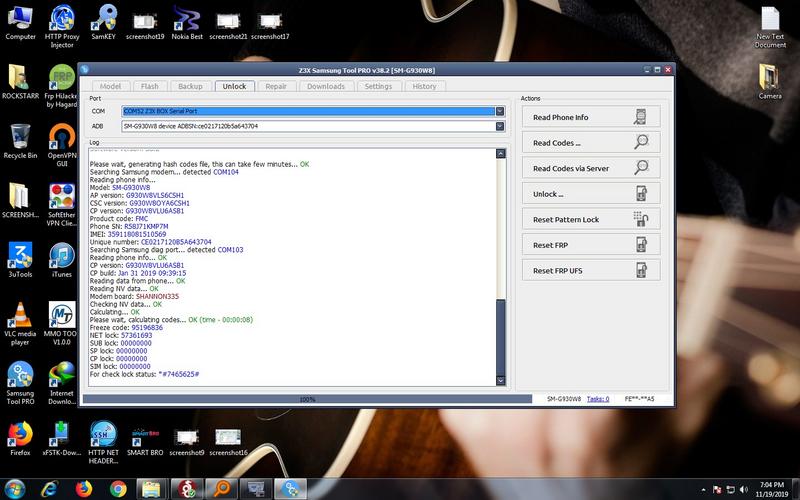Switch to the Flash tab

(x=149, y=86)
